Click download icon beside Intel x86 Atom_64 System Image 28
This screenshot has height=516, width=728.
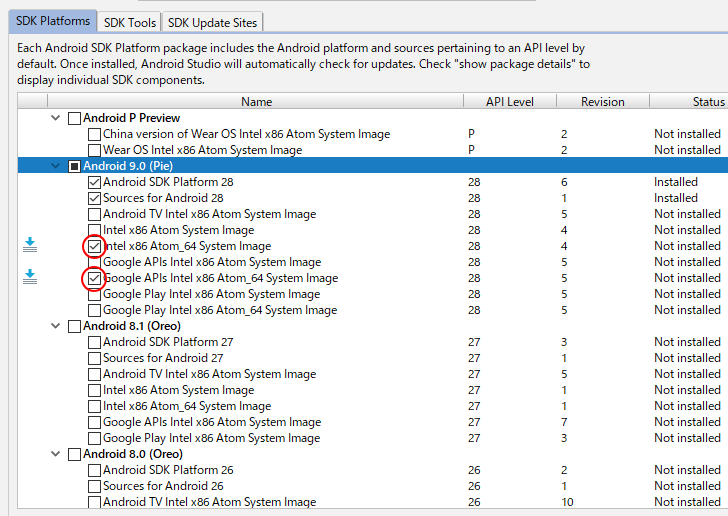30,244
